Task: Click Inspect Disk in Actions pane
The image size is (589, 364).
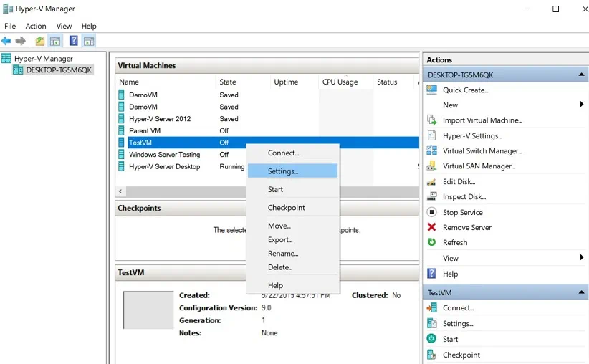Action: point(464,197)
